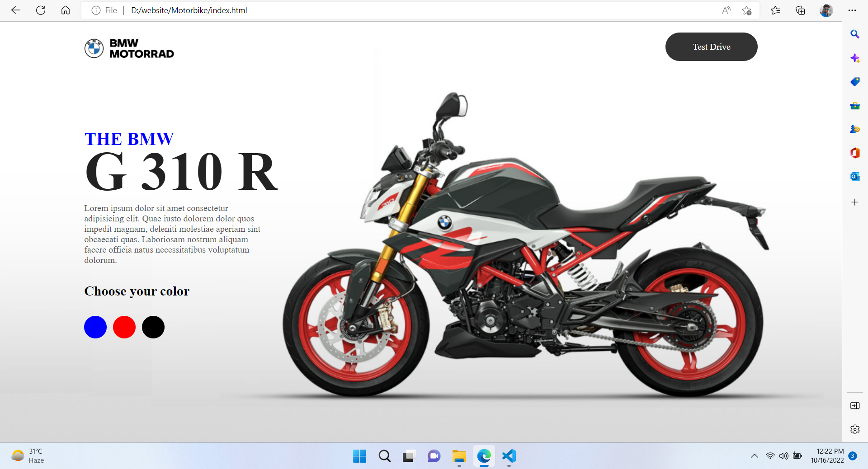The width and height of the screenshot is (868, 469).
Task: Open Task View on taskbar
Action: point(409,456)
